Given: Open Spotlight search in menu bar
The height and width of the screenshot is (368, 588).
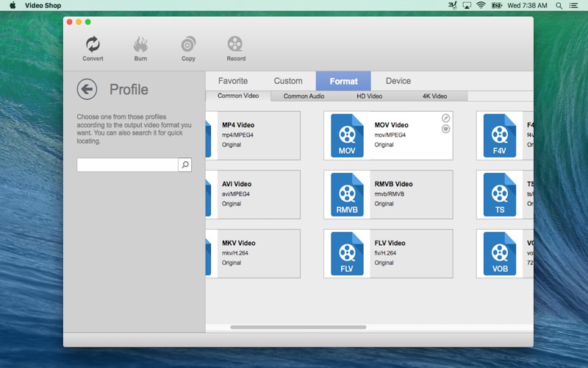Looking at the screenshot, I should tap(559, 5).
